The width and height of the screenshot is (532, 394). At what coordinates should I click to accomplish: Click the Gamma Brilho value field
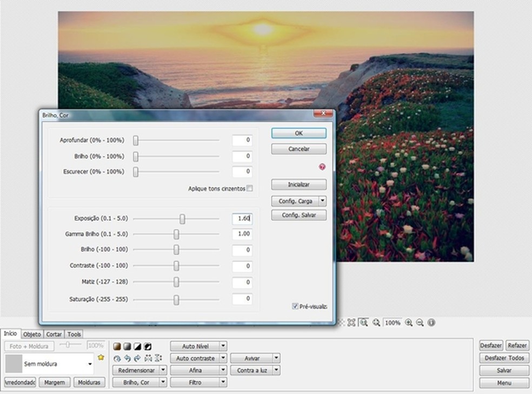(x=242, y=234)
